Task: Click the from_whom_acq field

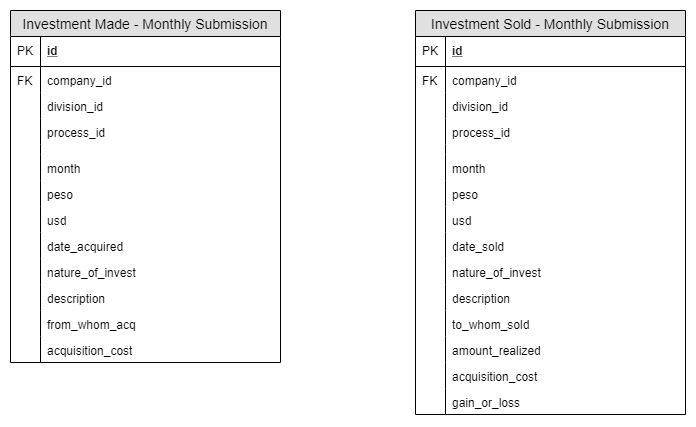Action: (91, 325)
